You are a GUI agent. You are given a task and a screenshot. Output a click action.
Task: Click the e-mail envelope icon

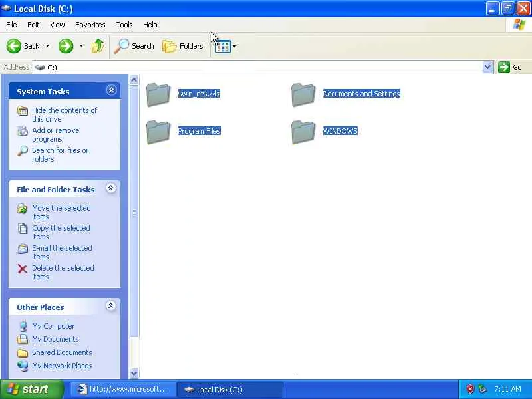(x=23, y=249)
